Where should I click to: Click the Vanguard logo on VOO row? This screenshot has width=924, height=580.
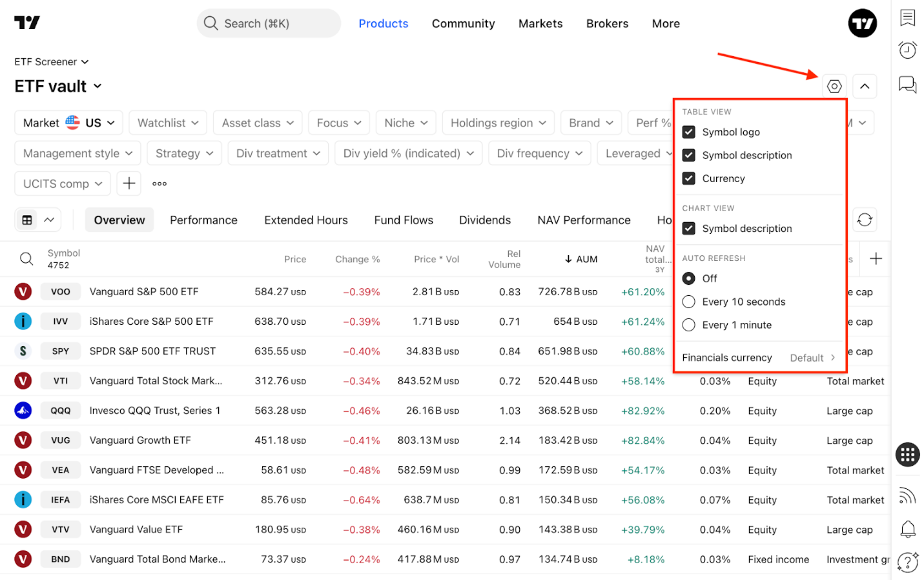click(x=23, y=292)
